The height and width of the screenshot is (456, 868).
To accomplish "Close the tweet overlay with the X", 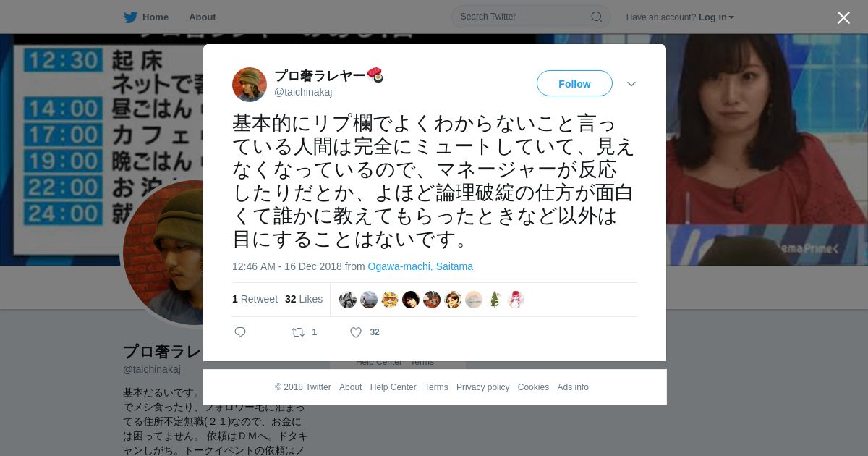I will 843,17.
